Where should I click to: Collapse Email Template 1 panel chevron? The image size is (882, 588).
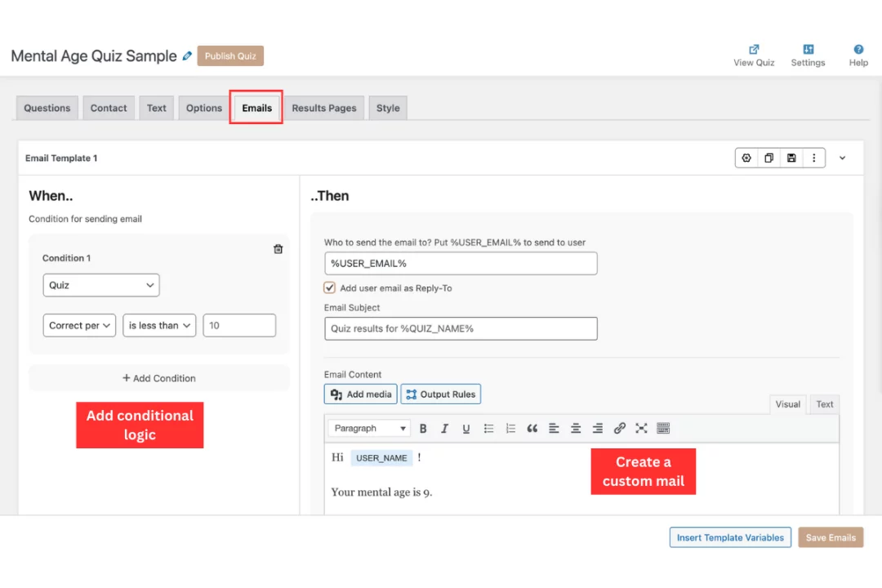843,158
